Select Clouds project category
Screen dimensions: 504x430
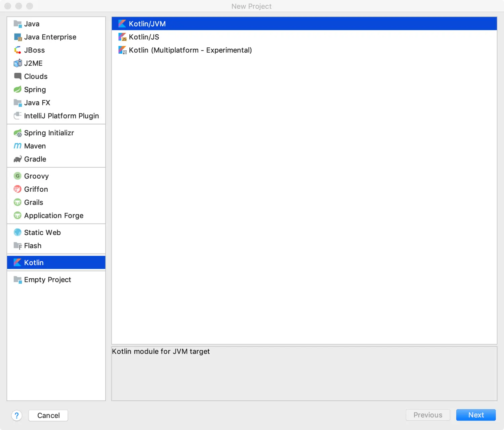(56, 76)
